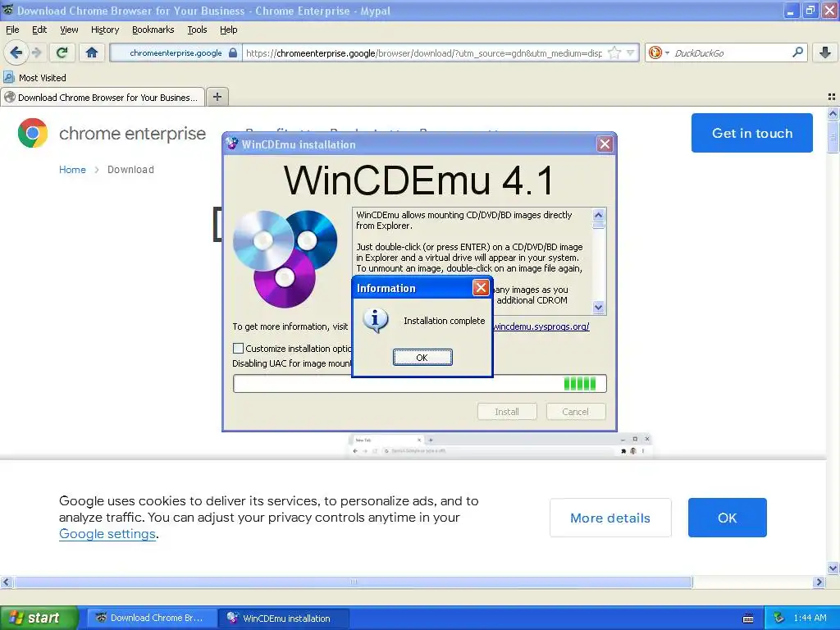This screenshot has width=840, height=630.
Task: Switch to Download Chrome Br... taskbar item
Action: (152, 618)
